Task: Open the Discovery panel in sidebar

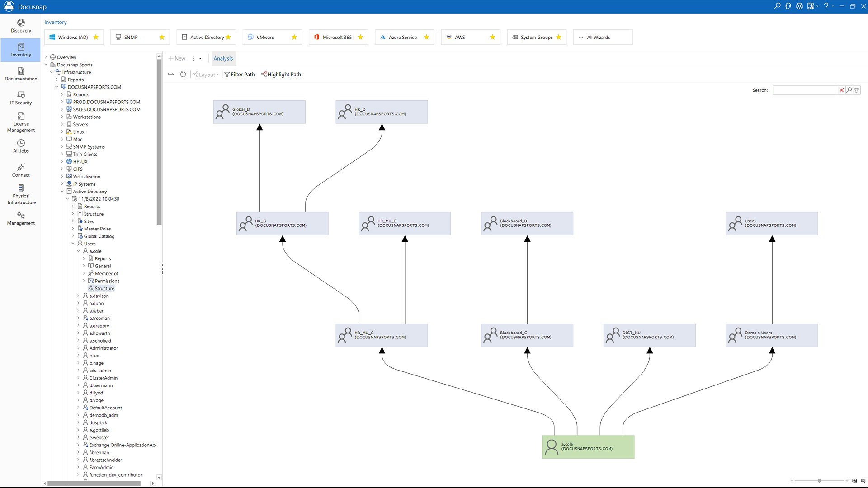Action: 21,26
